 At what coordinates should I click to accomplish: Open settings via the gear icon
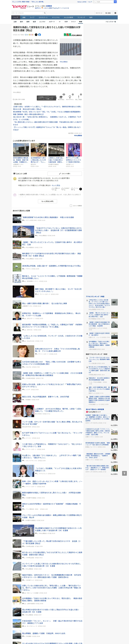click(115, 13)
